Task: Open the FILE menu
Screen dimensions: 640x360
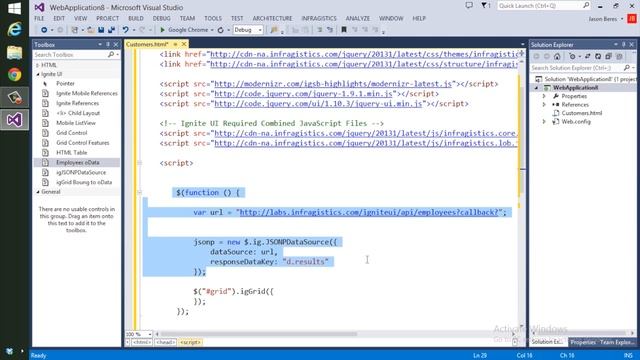Action: pos(39,18)
